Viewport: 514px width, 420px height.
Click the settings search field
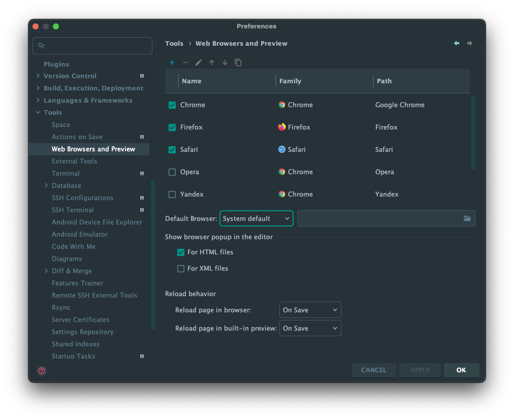(92, 45)
